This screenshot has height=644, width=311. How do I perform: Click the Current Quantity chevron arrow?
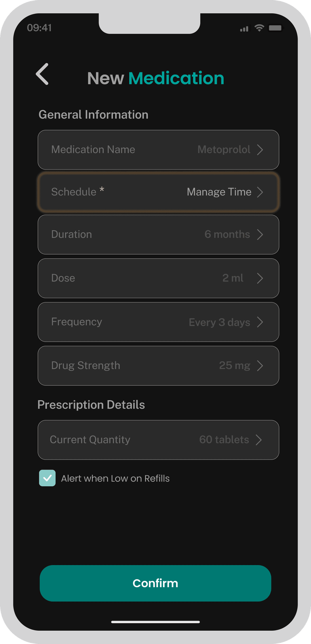[x=259, y=440]
